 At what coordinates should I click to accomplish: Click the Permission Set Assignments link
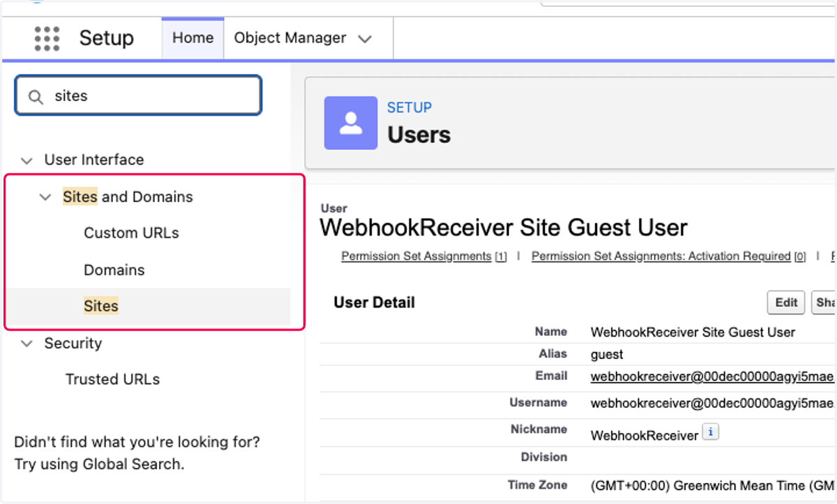[416, 257]
